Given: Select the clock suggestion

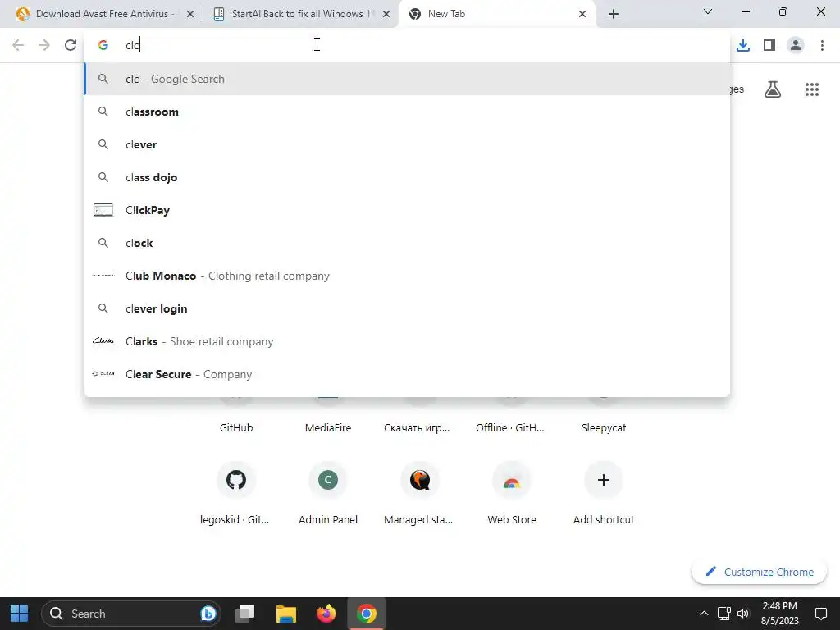Looking at the screenshot, I should (407, 243).
